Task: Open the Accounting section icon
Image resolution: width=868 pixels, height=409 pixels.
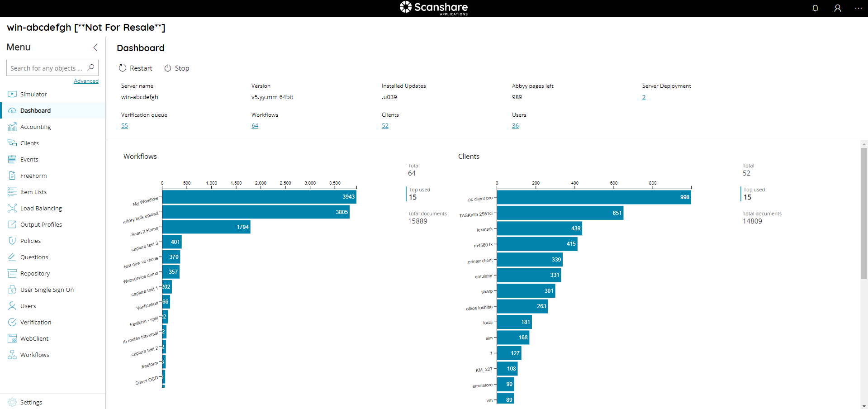Action: (12, 127)
